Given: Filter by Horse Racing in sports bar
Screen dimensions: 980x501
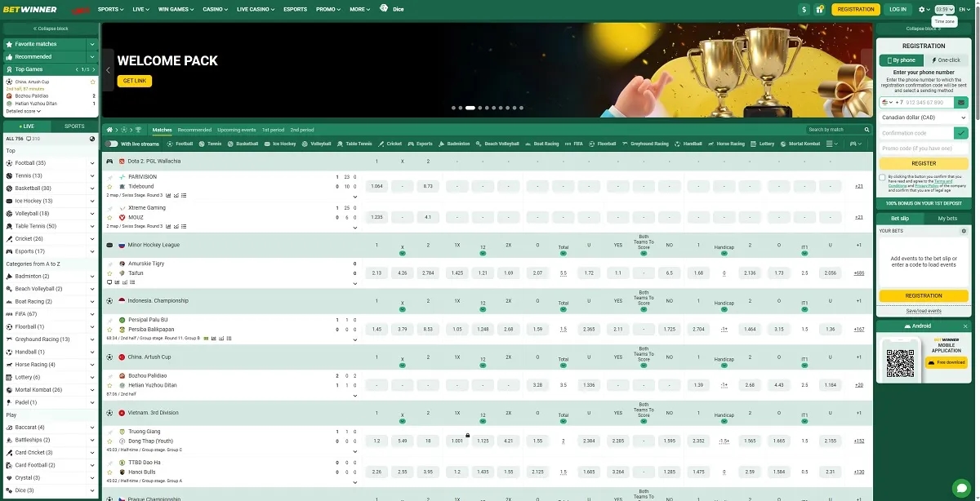Looking at the screenshot, I should (726, 144).
